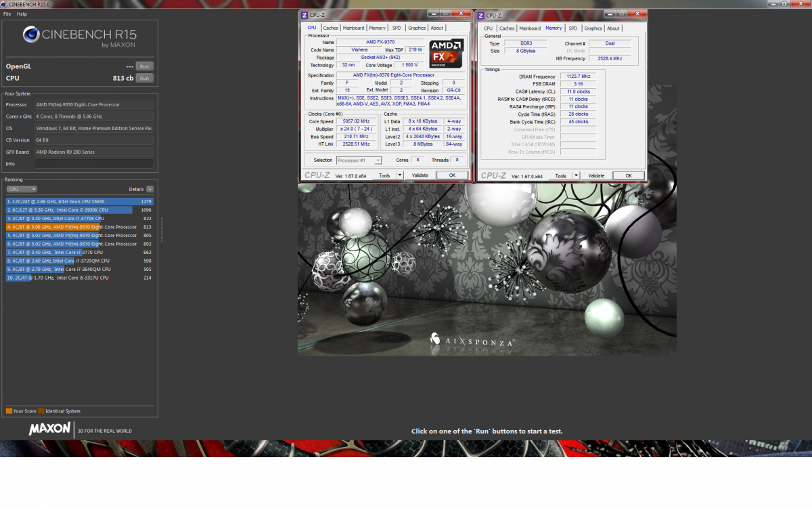The width and height of the screenshot is (812, 508).
Task: Run the CPU benchmark test
Action: tap(143, 78)
